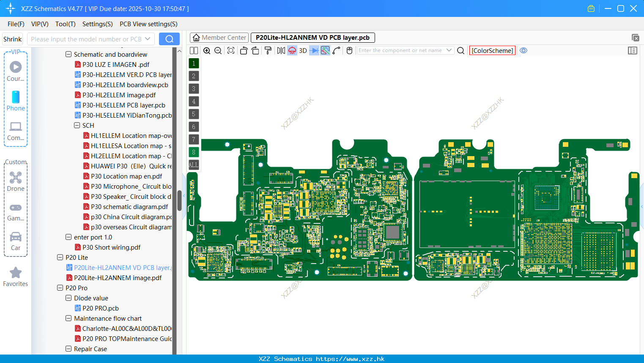Screen dimensions: 644x363
Task: Select Computer category in sidebar
Action: 16,131
